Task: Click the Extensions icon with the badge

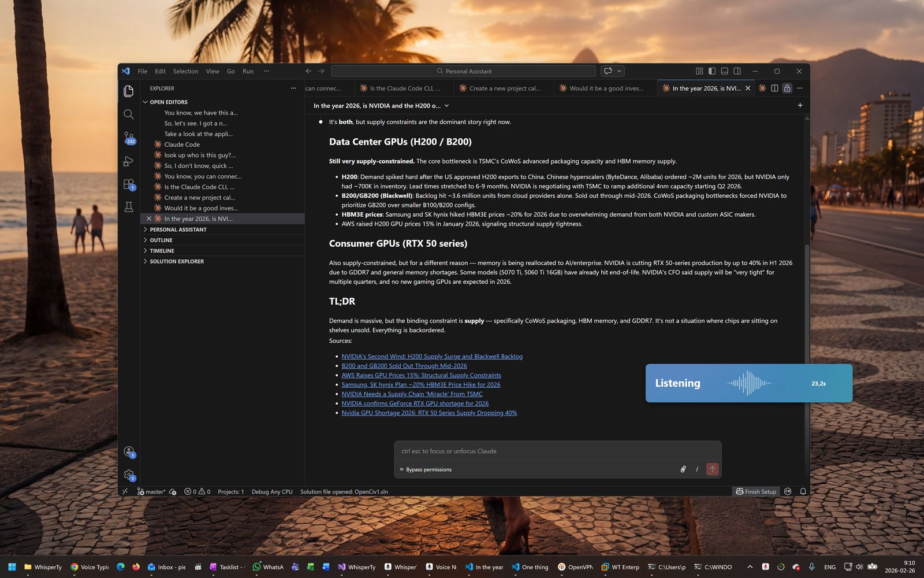Action: pyautogui.click(x=129, y=184)
